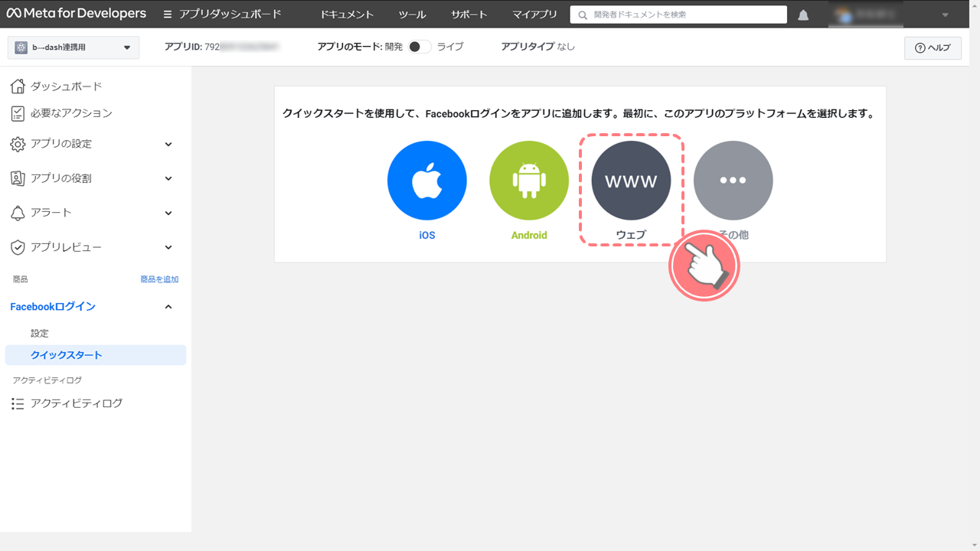The width and height of the screenshot is (980, 551).
Task: Click the アクティビティログ menu label
Action: [77, 403]
